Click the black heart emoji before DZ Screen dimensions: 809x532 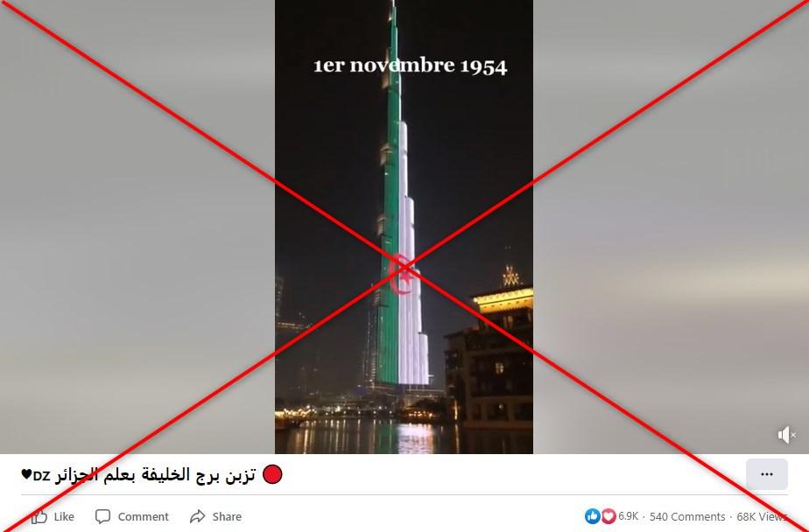coord(26,473)
